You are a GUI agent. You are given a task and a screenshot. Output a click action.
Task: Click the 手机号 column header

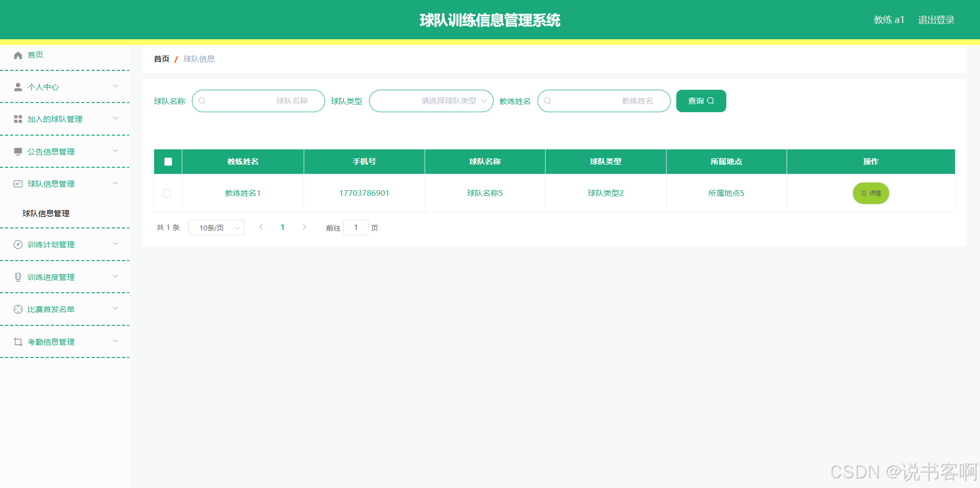tap(364, 162)
